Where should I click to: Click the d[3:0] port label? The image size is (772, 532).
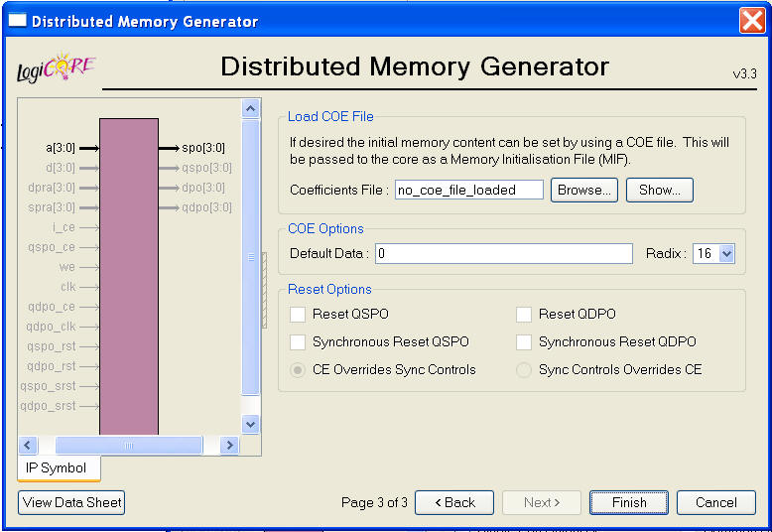tap(61, 168)
